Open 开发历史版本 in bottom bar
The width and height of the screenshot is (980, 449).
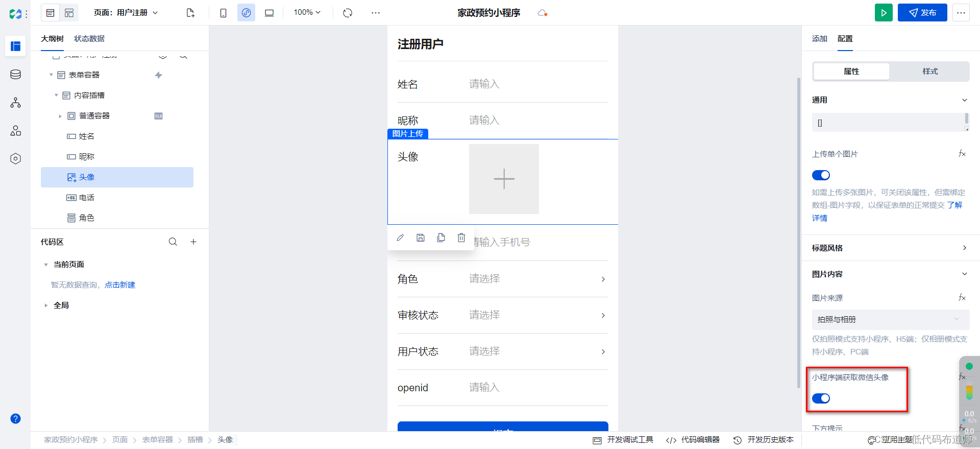(x=764, y=440)
